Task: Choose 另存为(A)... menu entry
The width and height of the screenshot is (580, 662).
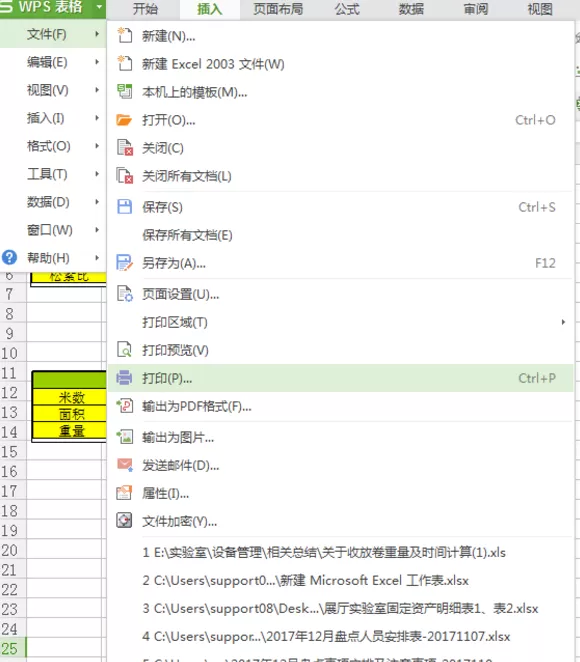Action: coord(341,263)
